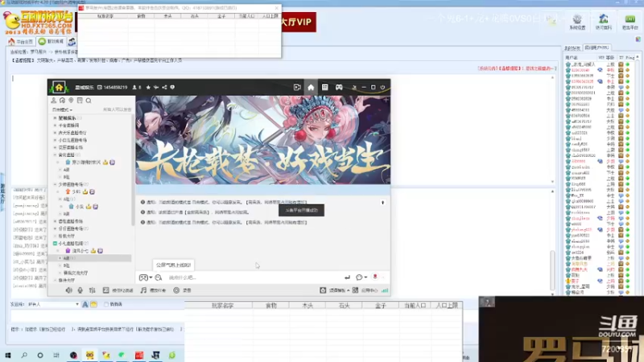The height and width of the screenshot is (362, 644).
Task: Expand the first channel group in tree
Action: pyautogui.click(x=55, y=118)
